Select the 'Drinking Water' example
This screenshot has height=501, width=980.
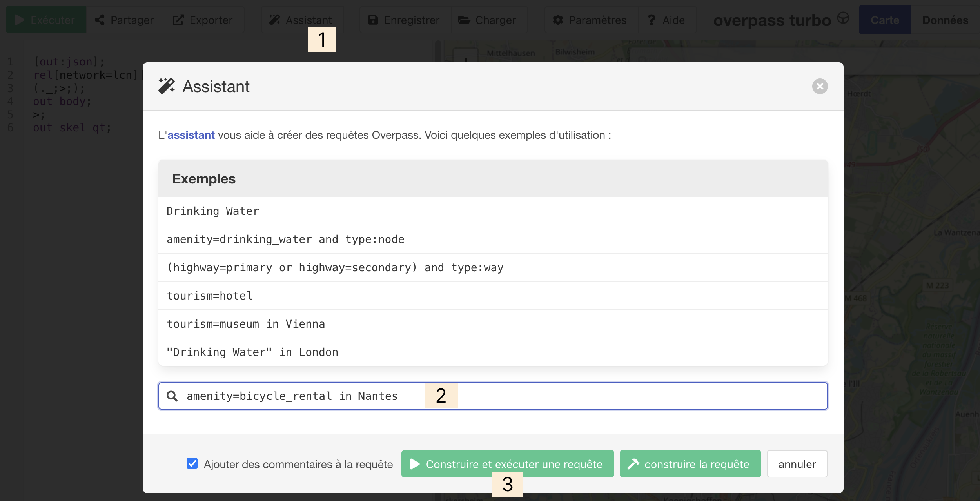pyautogui.click(x=493, y=211)
